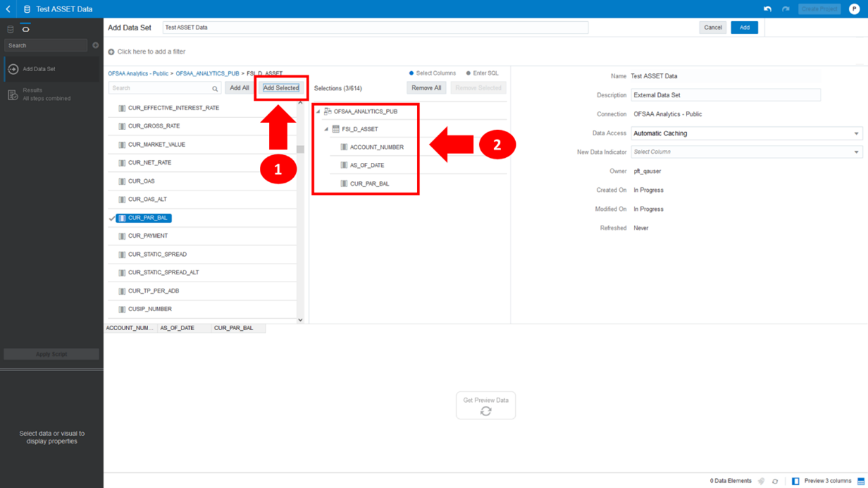
Task: Click the refresh icon in the bottom status bar
Action: [x=774, y=480]
